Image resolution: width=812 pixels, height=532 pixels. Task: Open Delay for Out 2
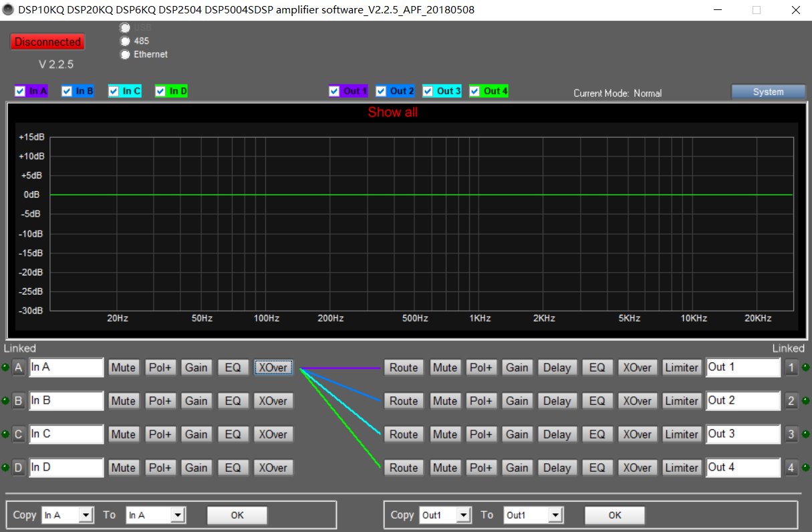(x=557, y=401)
